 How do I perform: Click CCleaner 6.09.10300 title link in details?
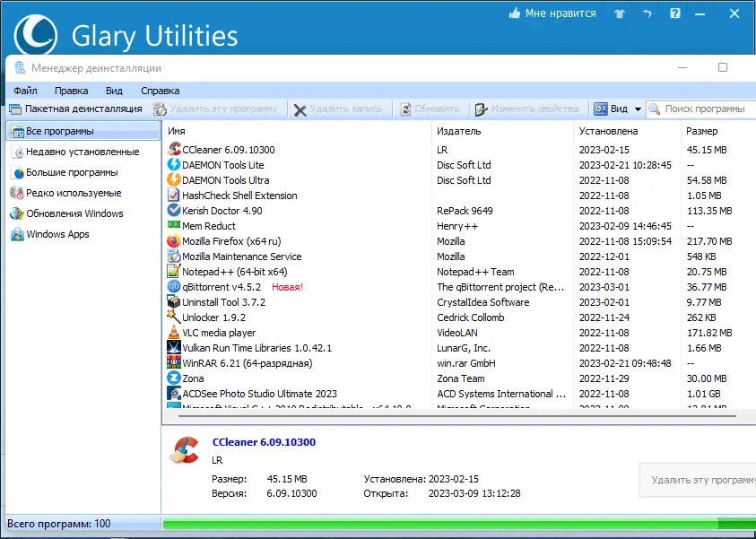264,442
